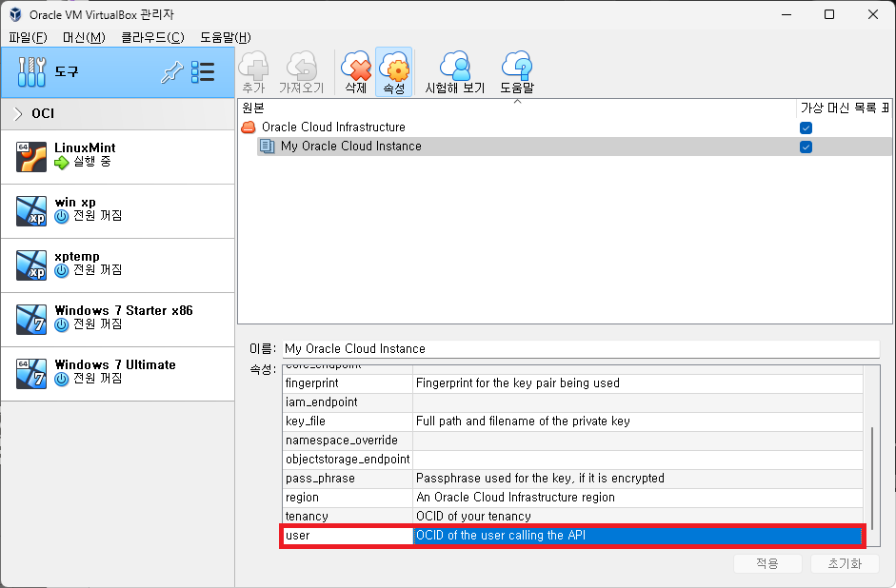
Task: Click the 가상 머신 목록 column header
Action: click(x=844, y=108)
